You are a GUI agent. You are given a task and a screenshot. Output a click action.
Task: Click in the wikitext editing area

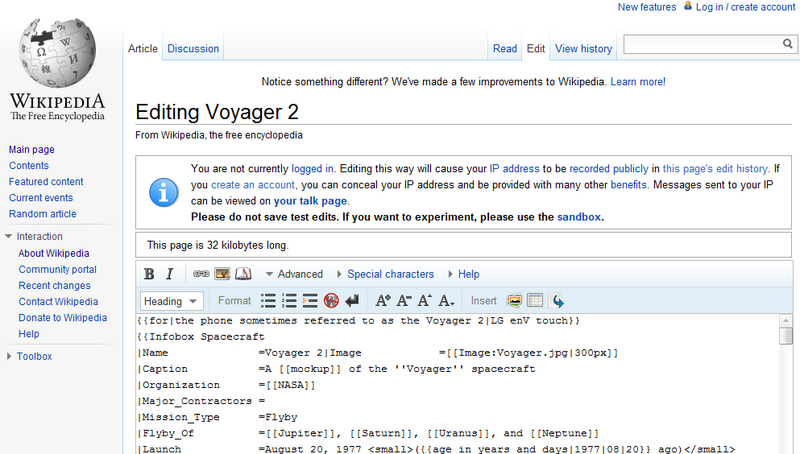click(458, 384)
